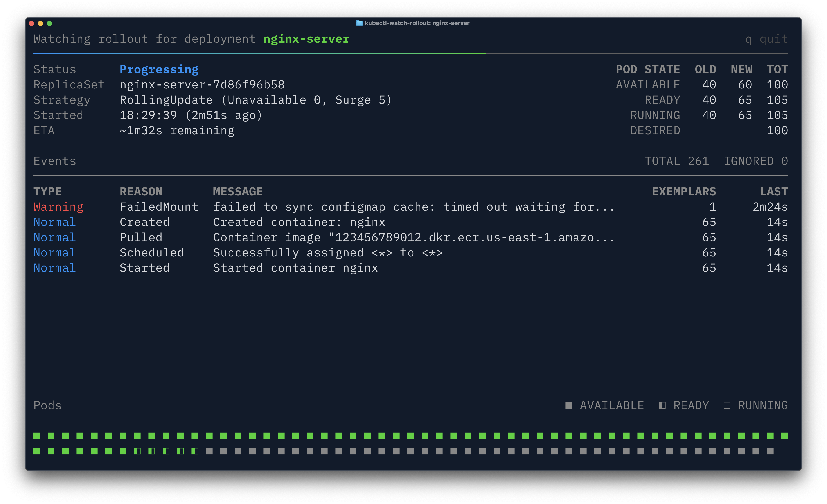Click the LAST column header
The image size is (827, 504).
(774, 192)
